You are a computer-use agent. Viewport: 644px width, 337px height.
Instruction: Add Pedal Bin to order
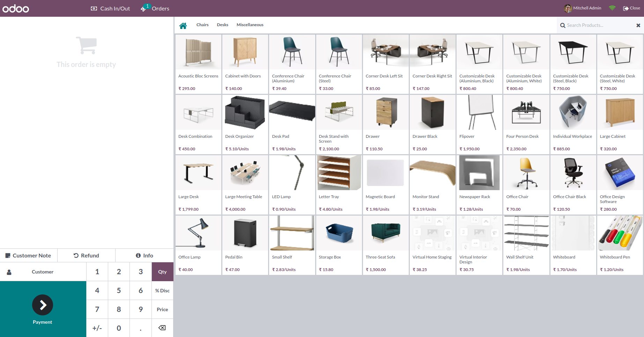coord(245,245)
